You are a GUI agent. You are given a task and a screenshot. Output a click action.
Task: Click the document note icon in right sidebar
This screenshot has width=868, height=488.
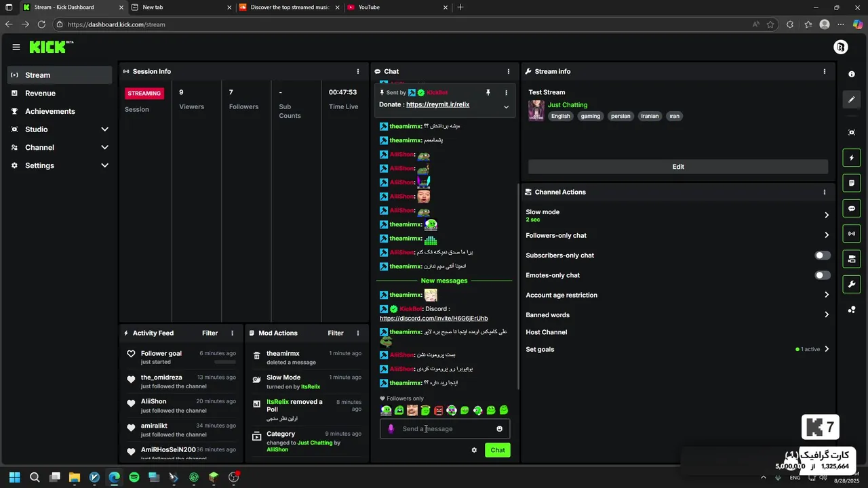coord(852,183)
